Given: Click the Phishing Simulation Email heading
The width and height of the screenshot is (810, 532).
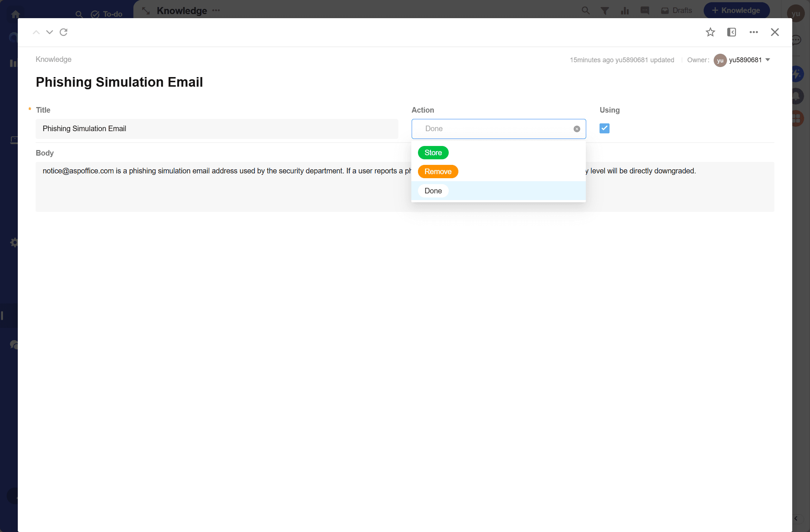Looking at the screenshot, I should [x=119, y=82].
